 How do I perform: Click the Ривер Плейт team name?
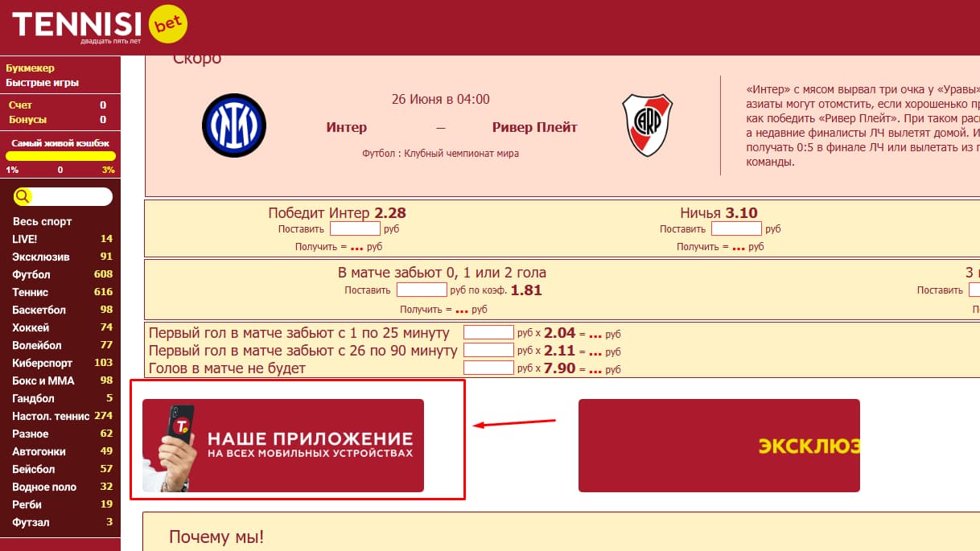[x=535, y=127]
